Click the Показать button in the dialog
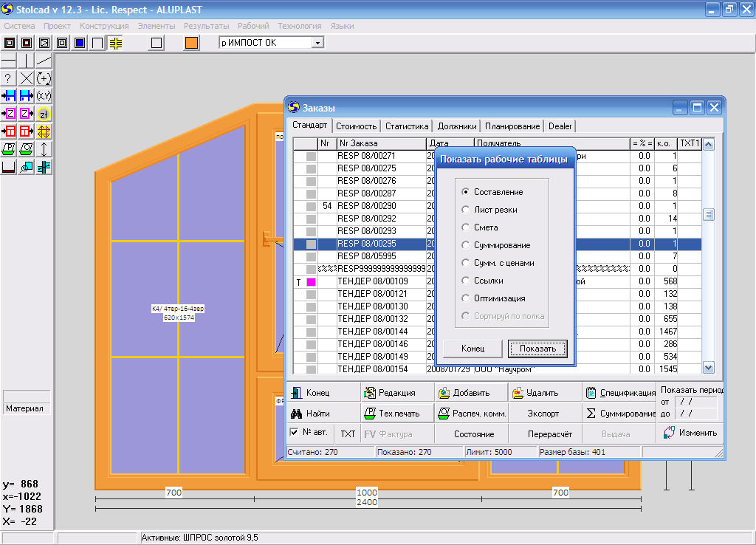Viewport: 756px width, 545px height. click(537, 349)
